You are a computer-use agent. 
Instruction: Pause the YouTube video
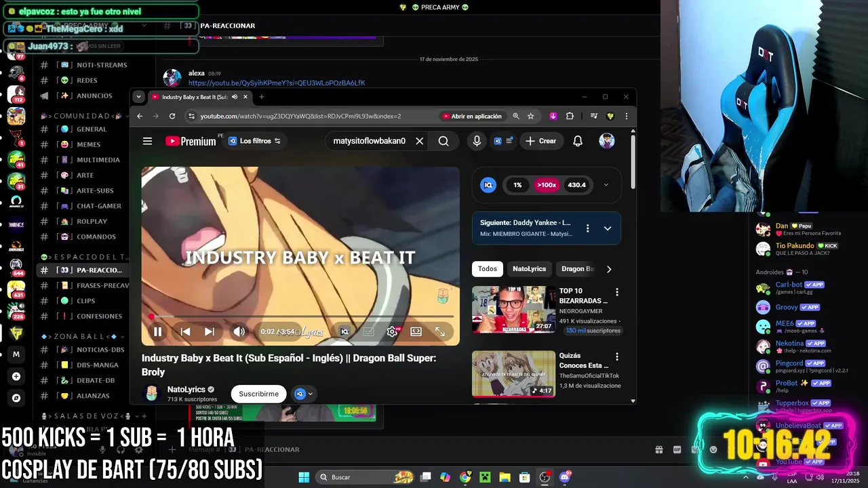coord(157,331)
